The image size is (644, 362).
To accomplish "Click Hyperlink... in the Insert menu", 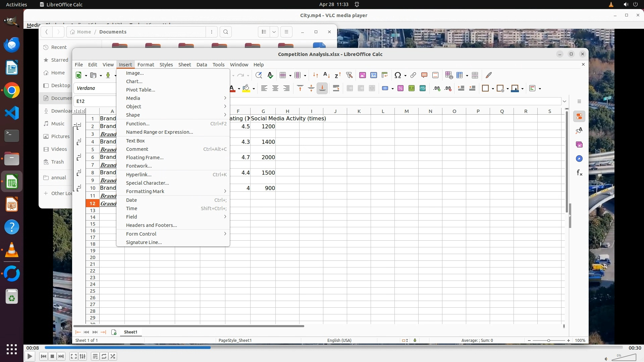I will point(139,174).
